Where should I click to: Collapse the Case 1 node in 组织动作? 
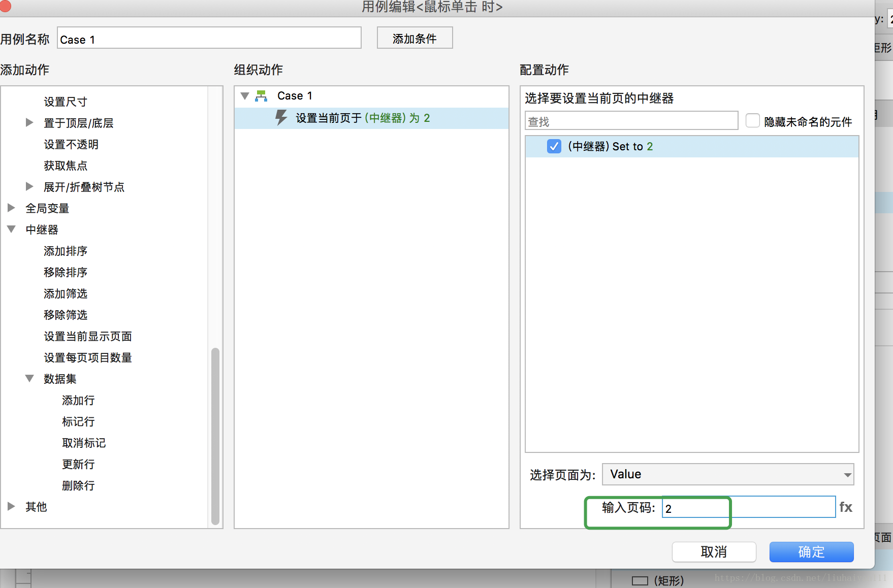(x=245, y=95)
